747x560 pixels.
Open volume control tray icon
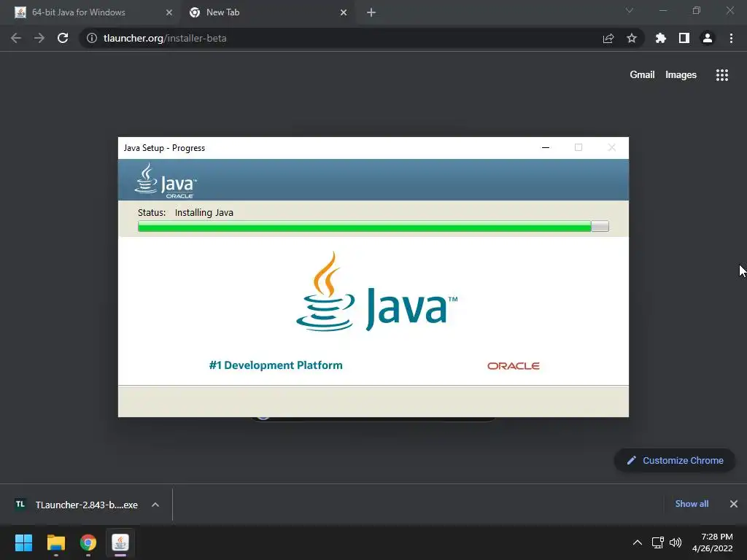click(676, 542)
